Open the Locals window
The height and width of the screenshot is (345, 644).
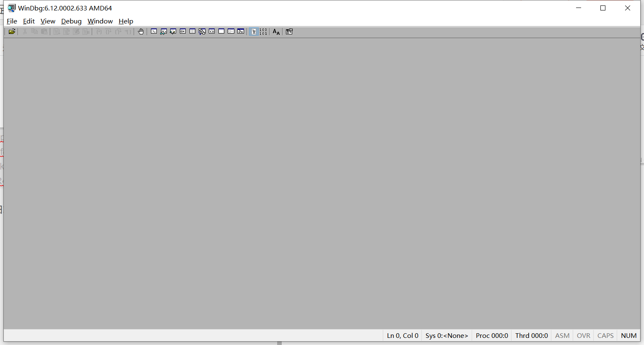(173, 31)
